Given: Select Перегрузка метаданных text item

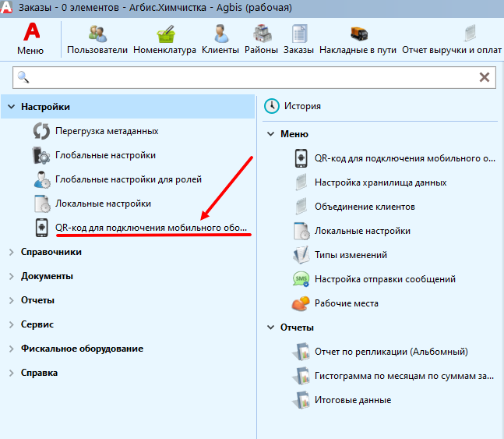Looking at the screenshot, I should click(x=107, y=131).
